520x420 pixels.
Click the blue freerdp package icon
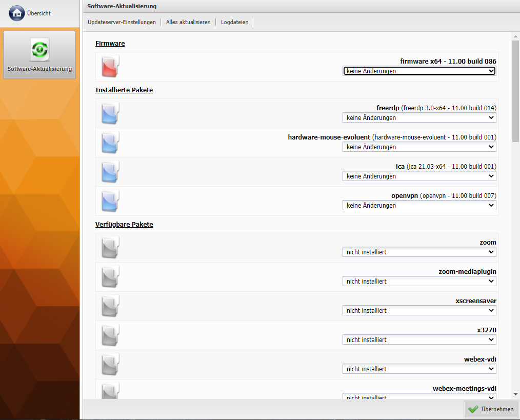coord(110,113)
